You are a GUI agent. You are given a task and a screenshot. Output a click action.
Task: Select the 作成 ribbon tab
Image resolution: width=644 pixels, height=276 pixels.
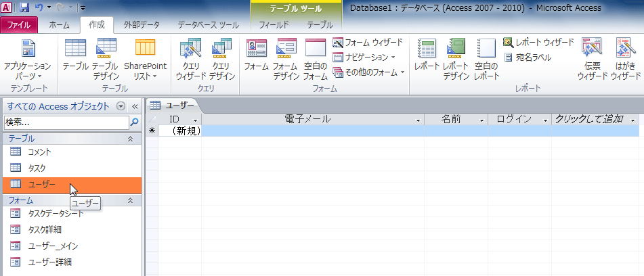[97, 24]
